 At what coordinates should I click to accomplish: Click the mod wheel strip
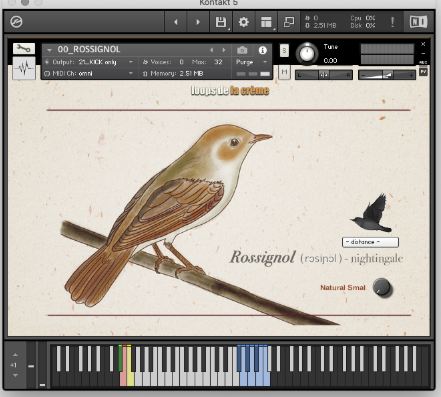42,366
